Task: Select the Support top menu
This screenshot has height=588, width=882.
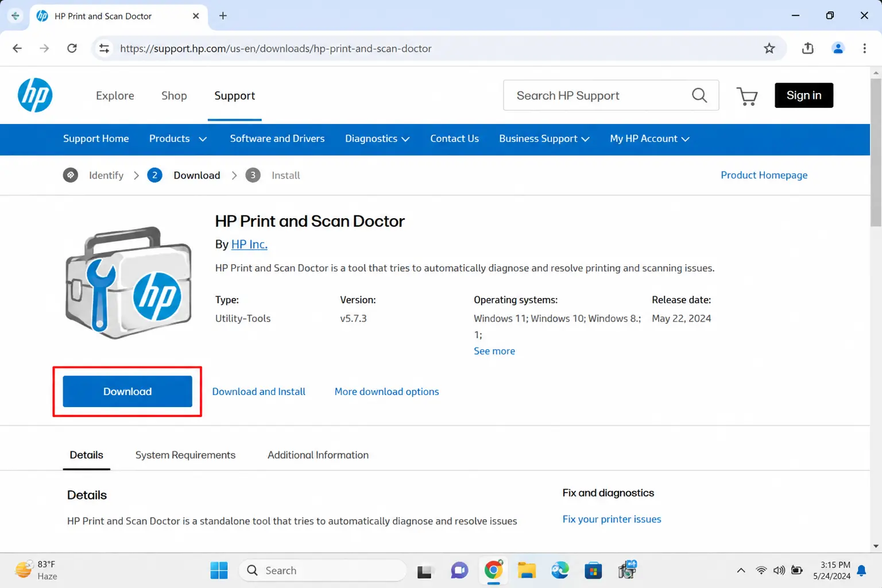Action: click(234, 96)
